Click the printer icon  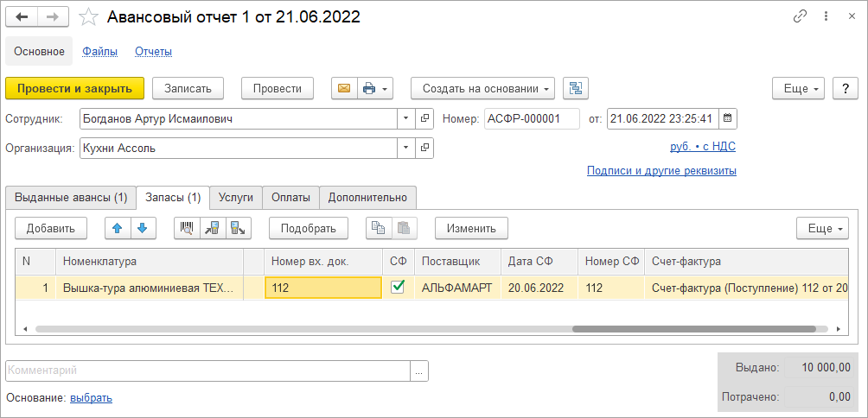point(369,88)
